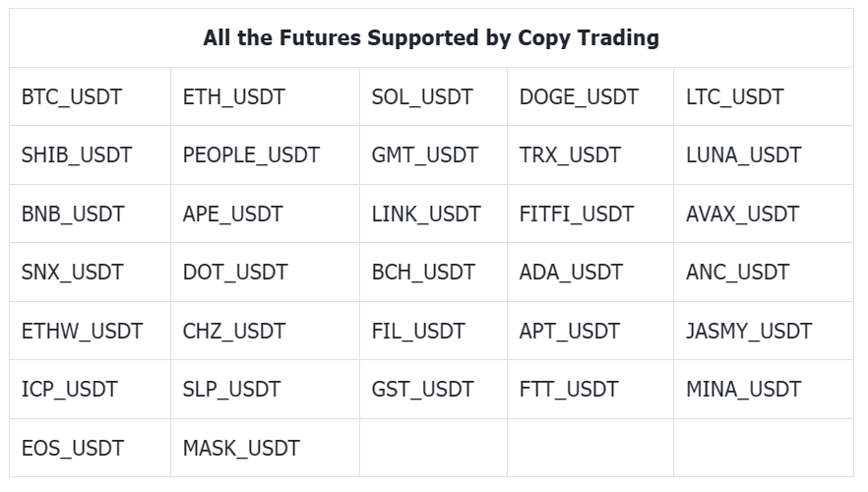868x492 pixels.
Task: Click the LTC_USDT entry
Action: [734, 97]
